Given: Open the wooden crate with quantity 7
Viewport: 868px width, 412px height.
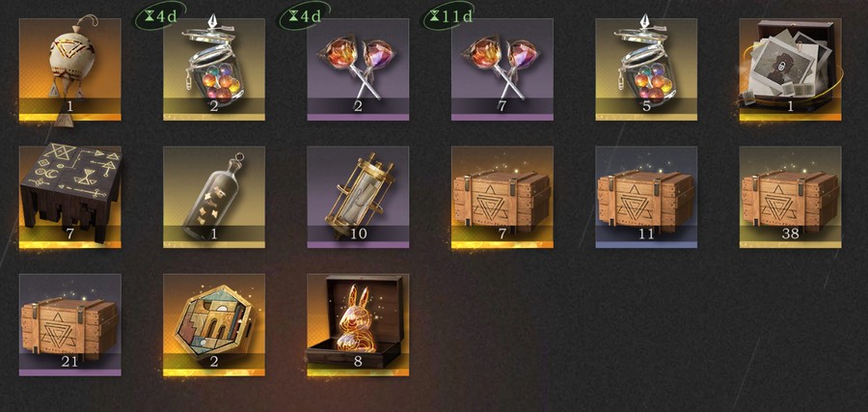Looking at the screenshot, I should point(502,197).
